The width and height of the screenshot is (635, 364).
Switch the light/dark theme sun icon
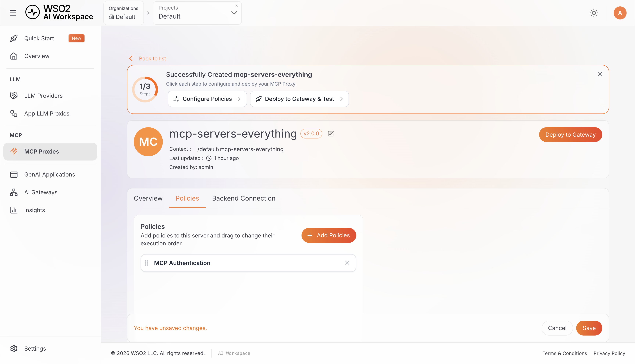[594, 13]
